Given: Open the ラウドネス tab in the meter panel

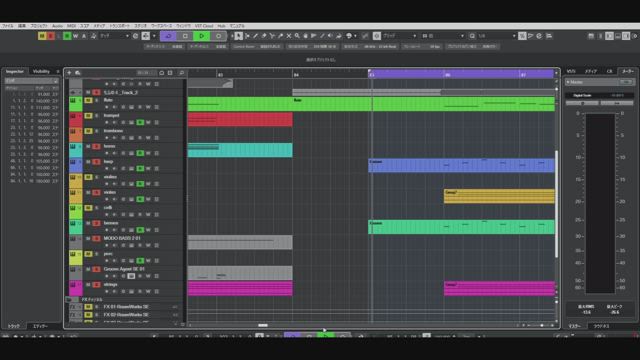Looking at the screenshot, I should (601, 326).
